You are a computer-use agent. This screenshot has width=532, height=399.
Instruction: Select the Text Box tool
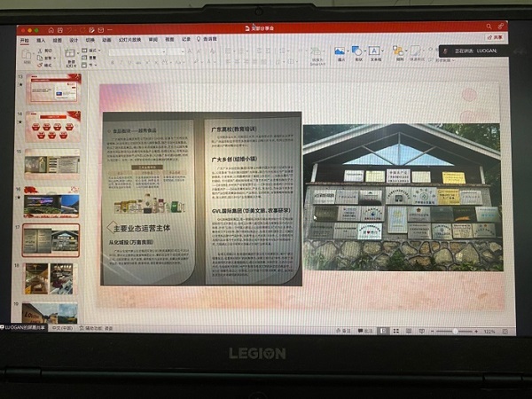(375, 52)
